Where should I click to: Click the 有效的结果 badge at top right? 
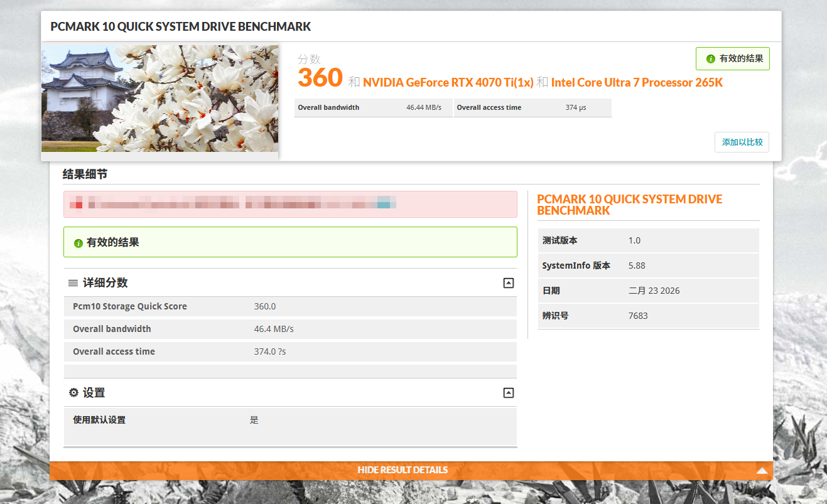(x=733, y=59)
